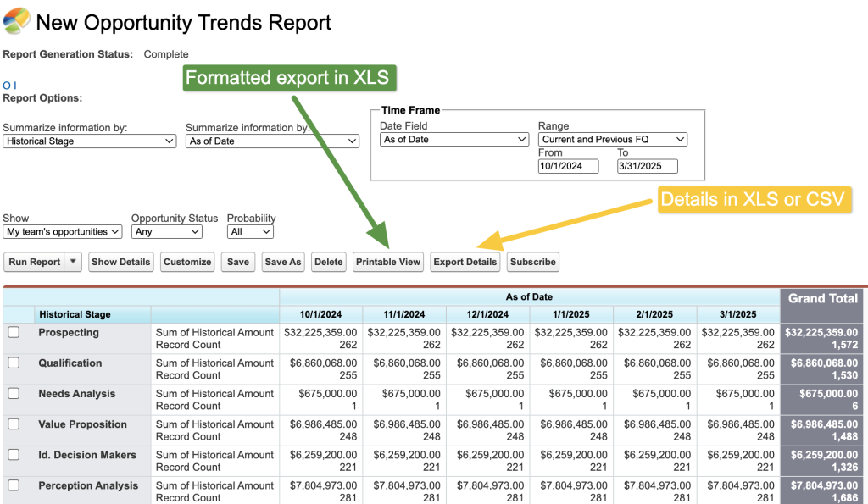Click the Complete status text
Screen dimensions: 868x504
pos(166,54)
